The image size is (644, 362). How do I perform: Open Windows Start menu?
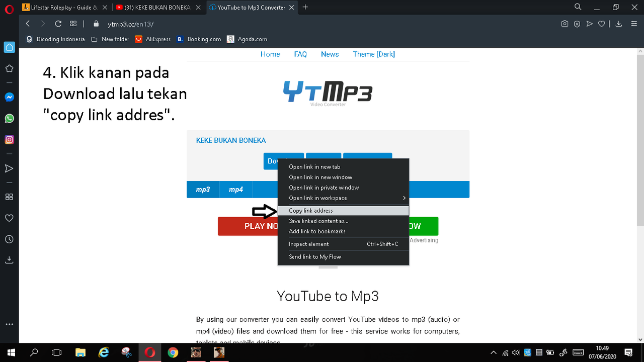(11, 352)
